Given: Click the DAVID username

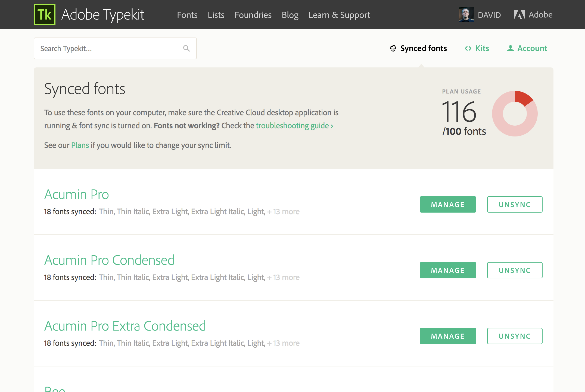Looking at the screenshot, I should (489, 15).
